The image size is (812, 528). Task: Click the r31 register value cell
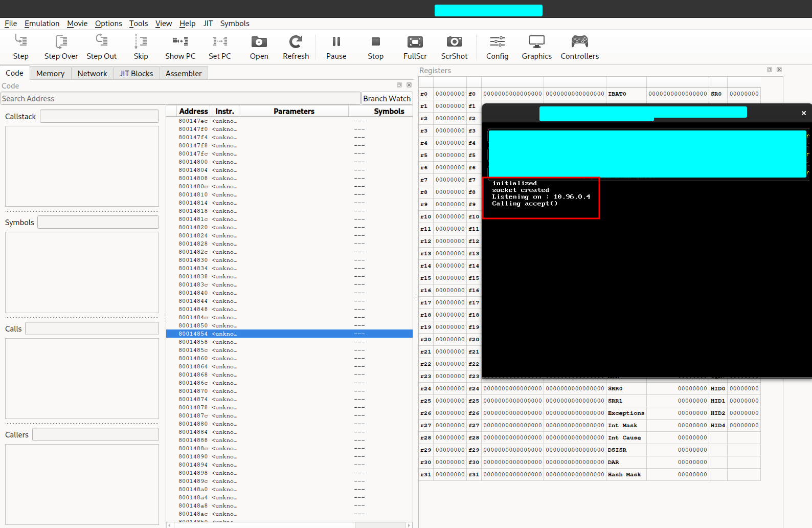[450, 474]
